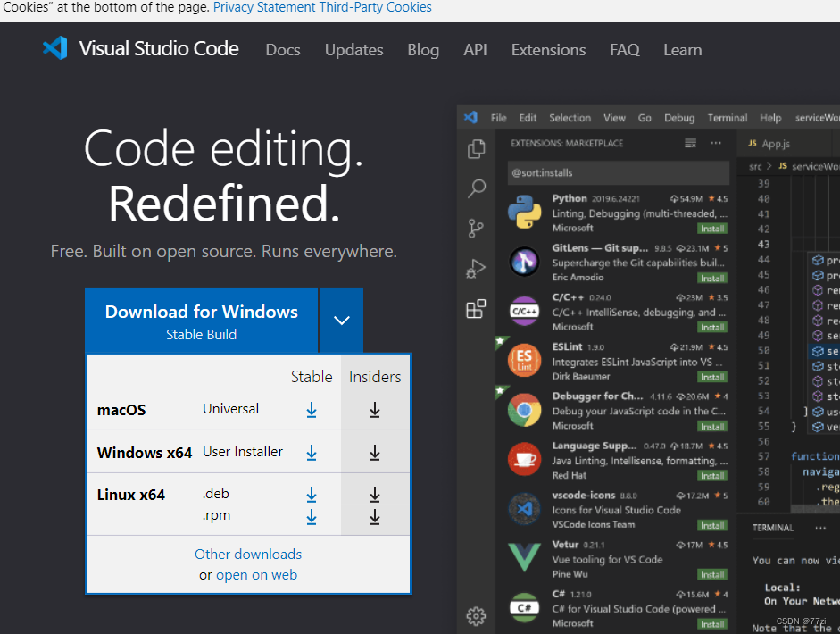Download macOS Universal Insiders build
The height and width of the screenshot is (634, 840).
point(375,410)
